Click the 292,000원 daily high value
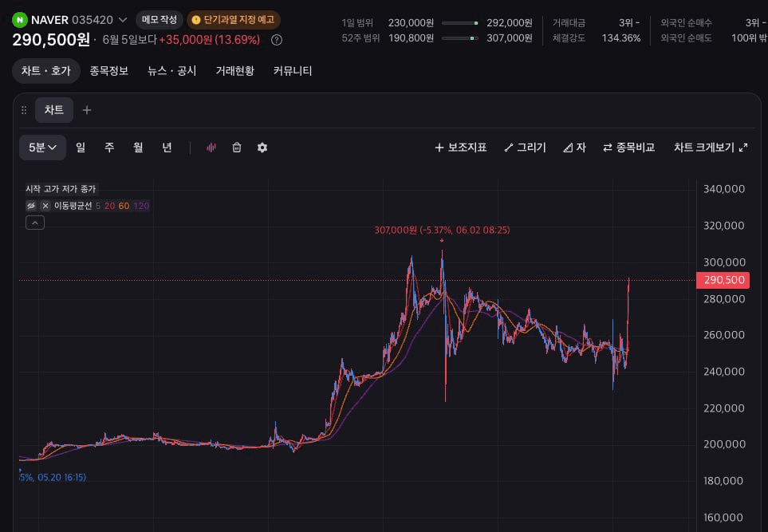Viewport: 768px width, 532px height. [x=510, y=23]
